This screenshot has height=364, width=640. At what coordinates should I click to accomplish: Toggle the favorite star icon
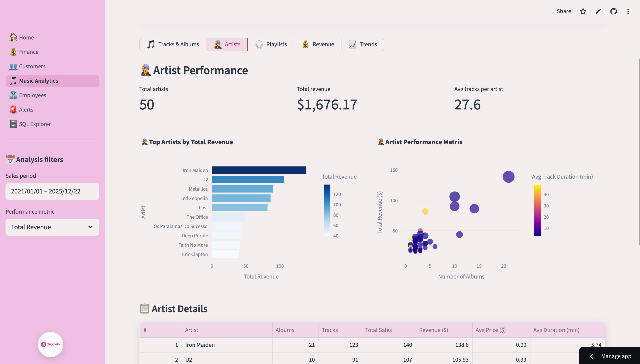(x=583, y=11)
